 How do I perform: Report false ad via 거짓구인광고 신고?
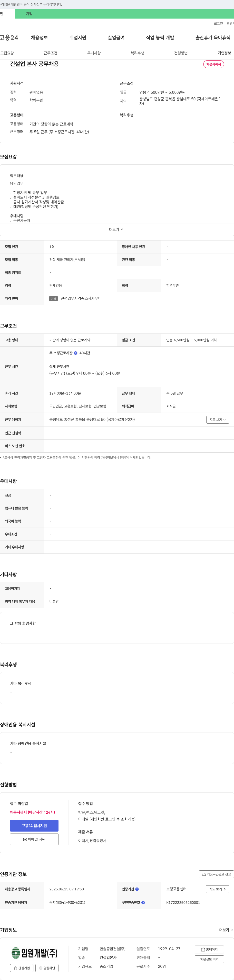[216, 874]
